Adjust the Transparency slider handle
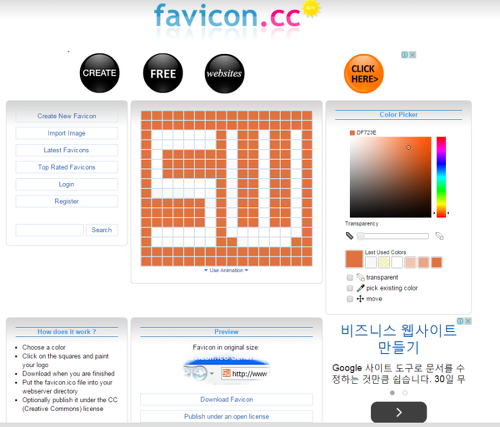 pyautogui.click(x=360, y=236)
